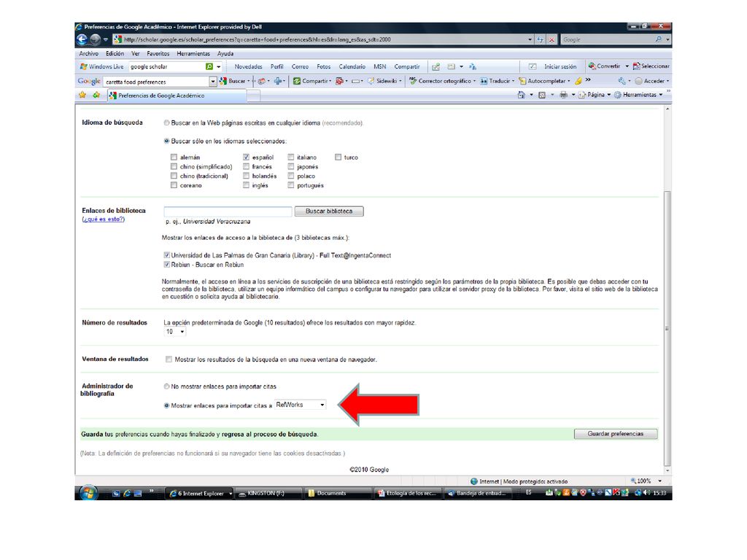Open Internet Explorer quick launch icon

click(x=127, y=494)
